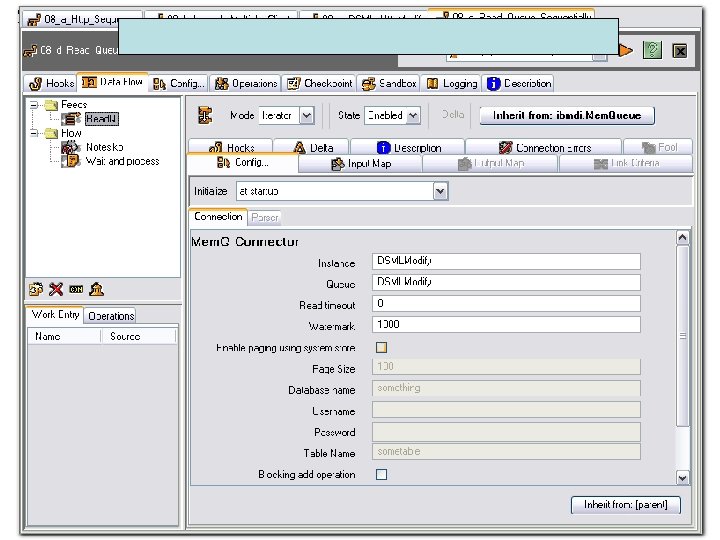Select the ReadN connector in Feeds
The height and width of the screenshot is (540, 720).
click(101, 119)
